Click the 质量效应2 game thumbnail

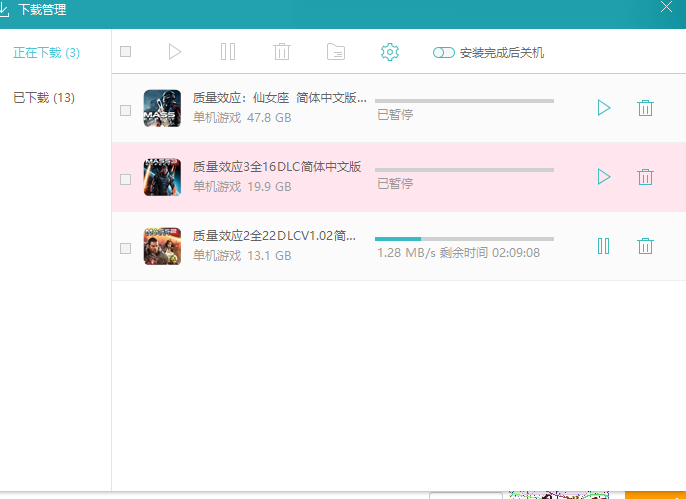[x=162, y=246]
